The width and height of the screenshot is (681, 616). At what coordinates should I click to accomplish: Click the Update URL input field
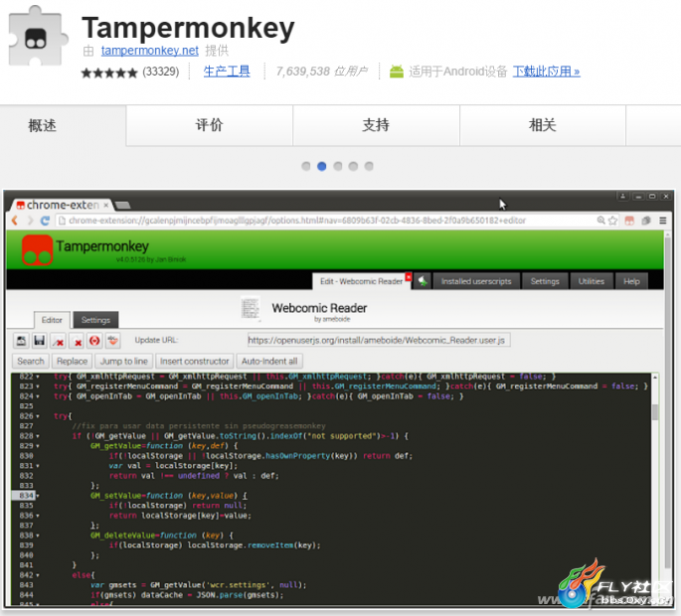click(x=379, y=341)
